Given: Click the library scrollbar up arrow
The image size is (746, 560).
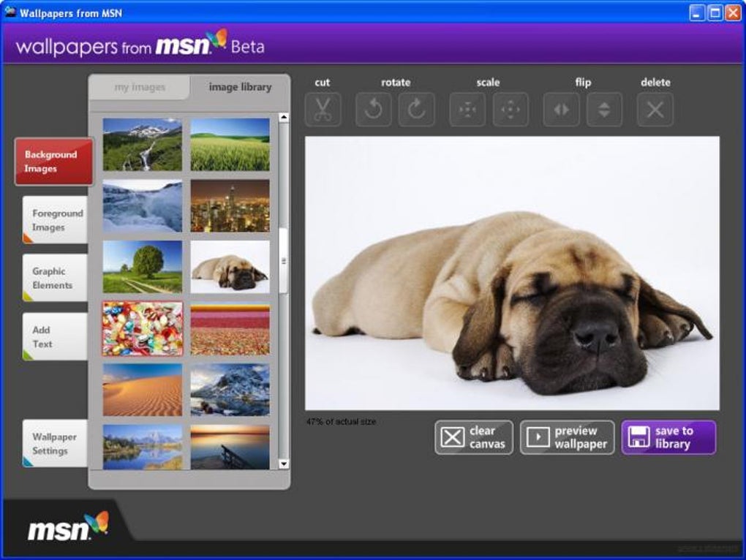Looking at the screenshot, I should pos(284,118).
